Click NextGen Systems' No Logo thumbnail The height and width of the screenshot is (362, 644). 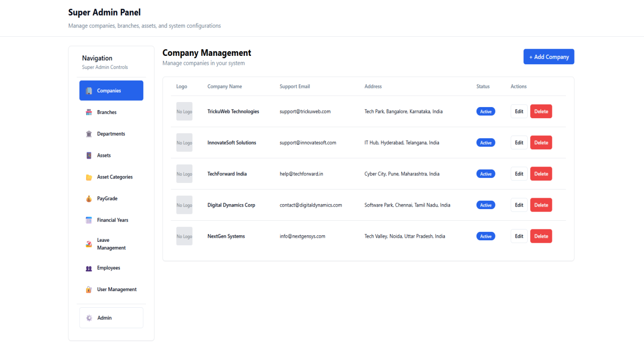184,236
